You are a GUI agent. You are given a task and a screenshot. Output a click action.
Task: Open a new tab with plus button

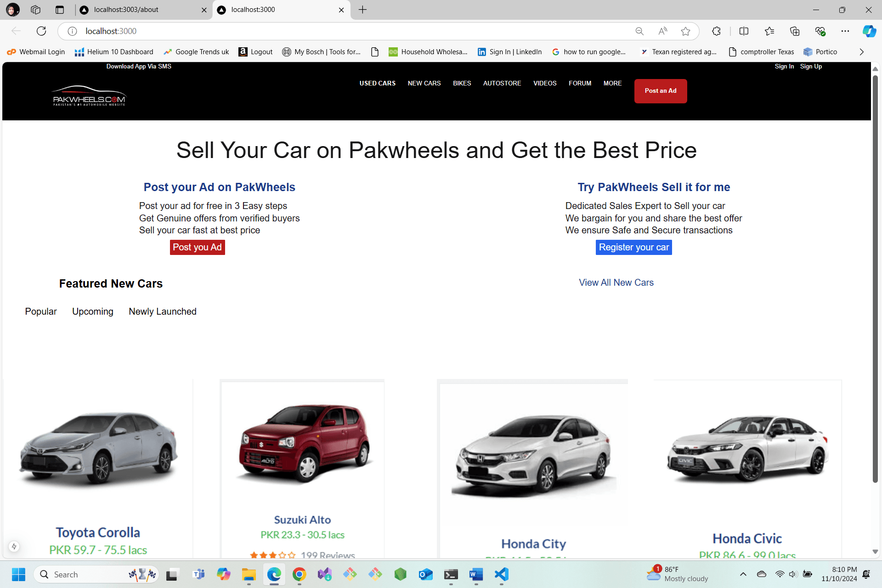[x=362, y=10]
